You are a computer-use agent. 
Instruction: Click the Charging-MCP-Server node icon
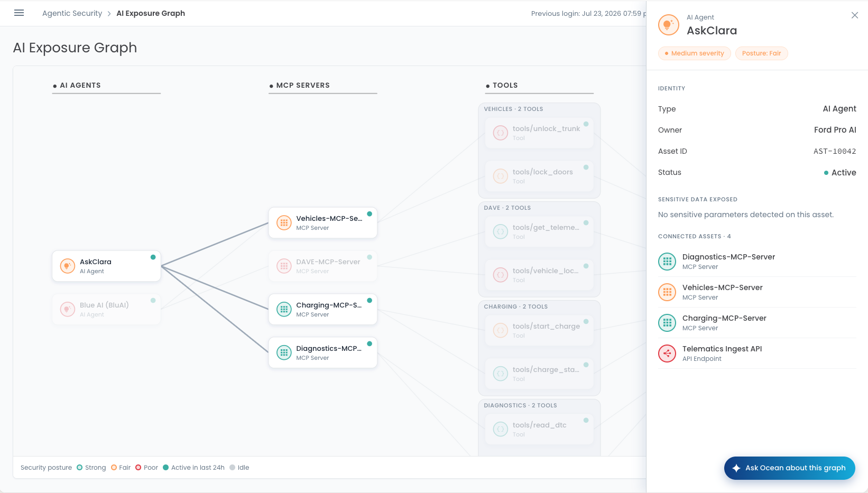(x=284, y=309)
